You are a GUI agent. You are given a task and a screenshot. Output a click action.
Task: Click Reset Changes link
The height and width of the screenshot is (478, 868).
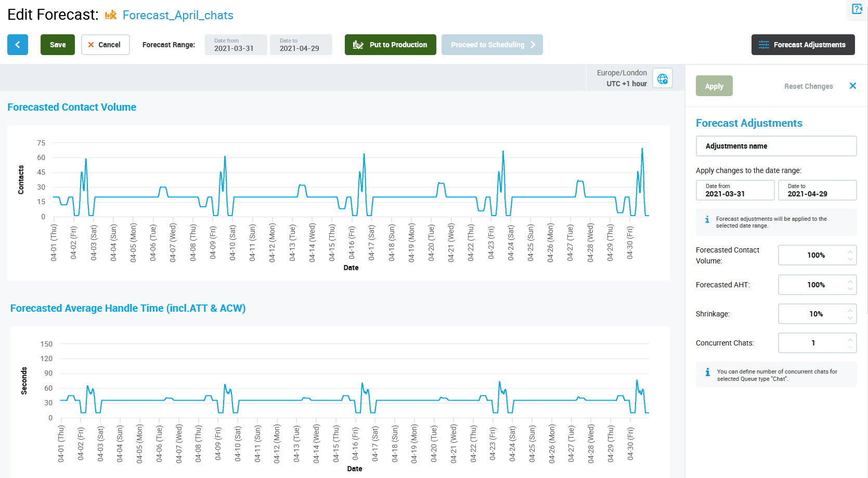[808, 86]
